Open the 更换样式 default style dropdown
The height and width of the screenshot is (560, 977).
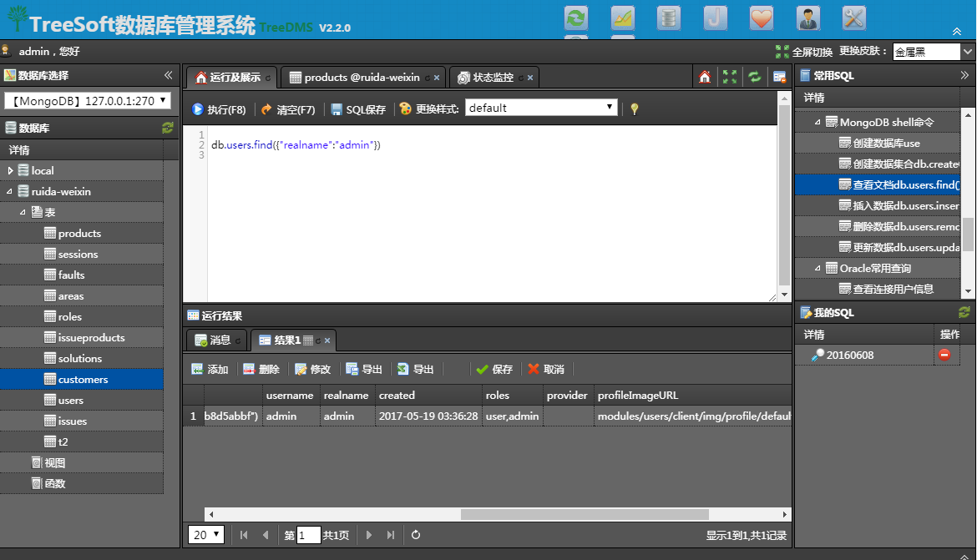click(541, 108)
